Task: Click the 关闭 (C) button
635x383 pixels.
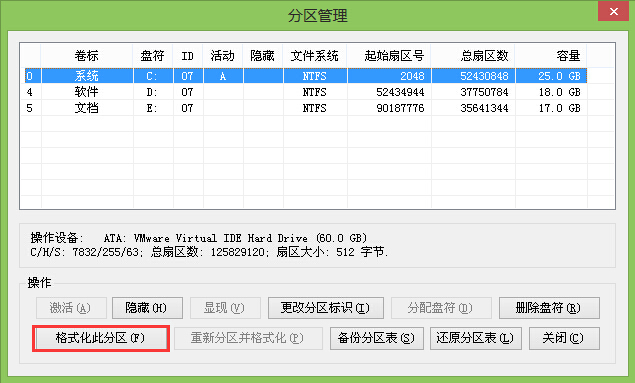Action: pyautogui.click(x=564, y=338)
